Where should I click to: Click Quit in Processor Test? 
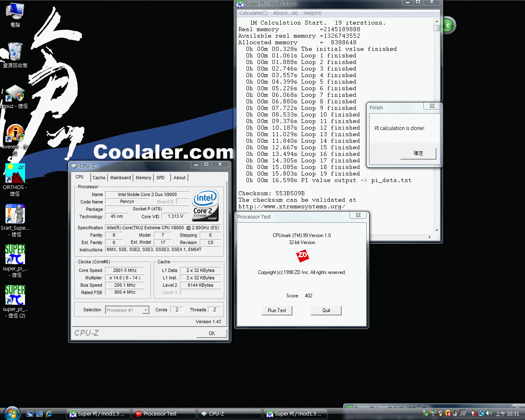(326, 310)
